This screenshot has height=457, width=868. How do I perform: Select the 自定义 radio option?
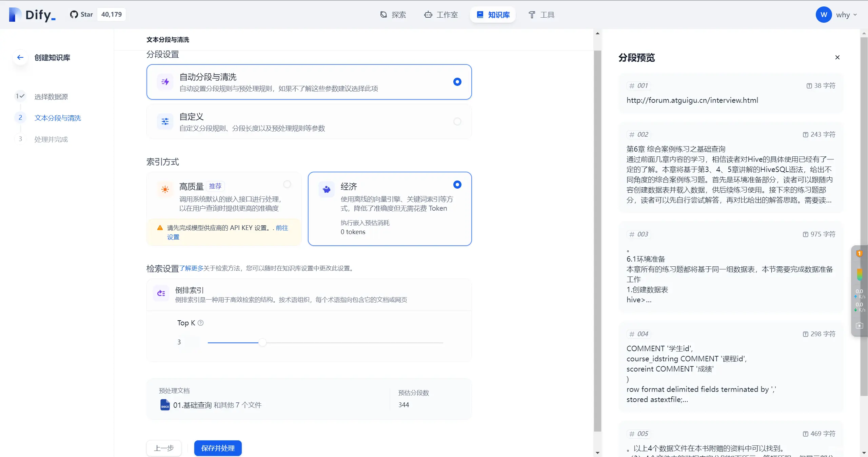(x=457, y=121)
